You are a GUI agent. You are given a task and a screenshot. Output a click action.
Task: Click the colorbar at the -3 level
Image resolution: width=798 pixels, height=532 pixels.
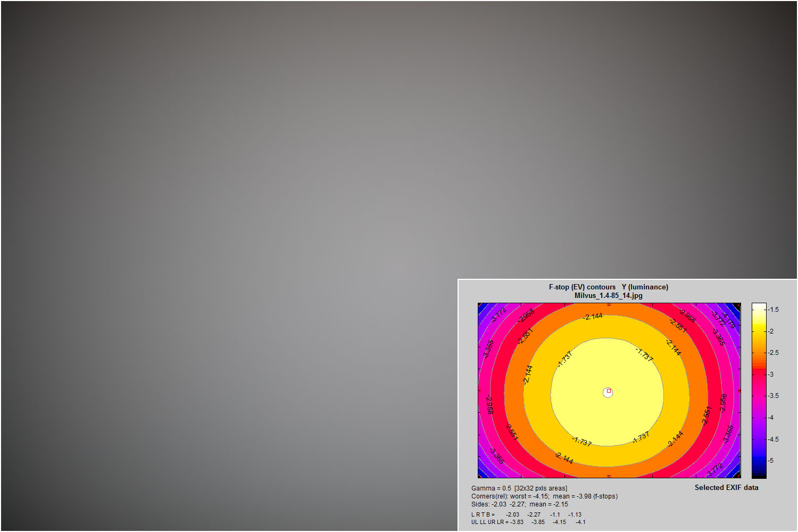pyautogui.click(x=759, y=374)
